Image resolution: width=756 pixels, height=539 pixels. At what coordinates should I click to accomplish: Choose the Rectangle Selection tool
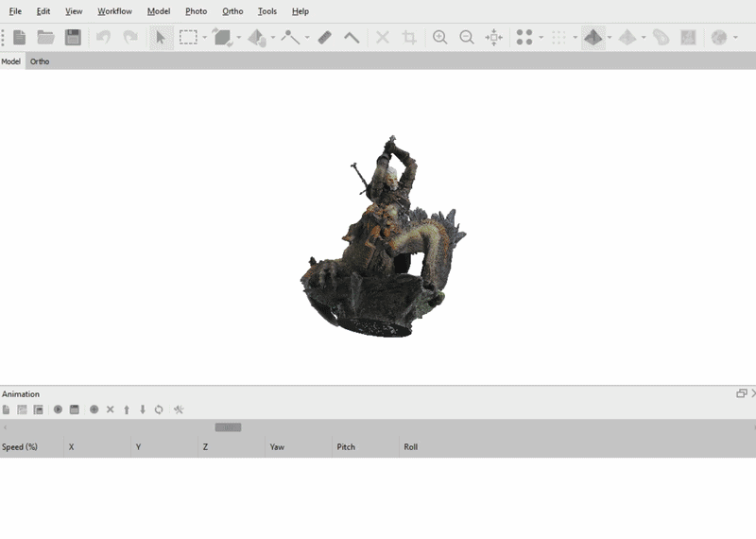(x=188, y=37)
